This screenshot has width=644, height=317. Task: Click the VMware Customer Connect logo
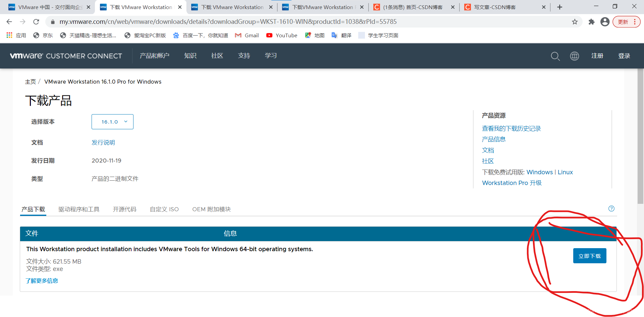click(66, 56)
